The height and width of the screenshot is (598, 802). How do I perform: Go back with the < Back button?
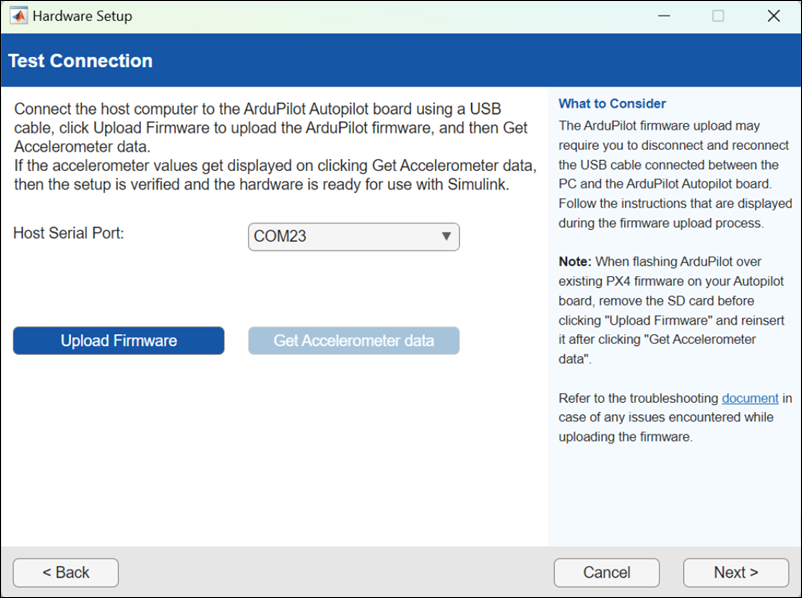[66, 573]
